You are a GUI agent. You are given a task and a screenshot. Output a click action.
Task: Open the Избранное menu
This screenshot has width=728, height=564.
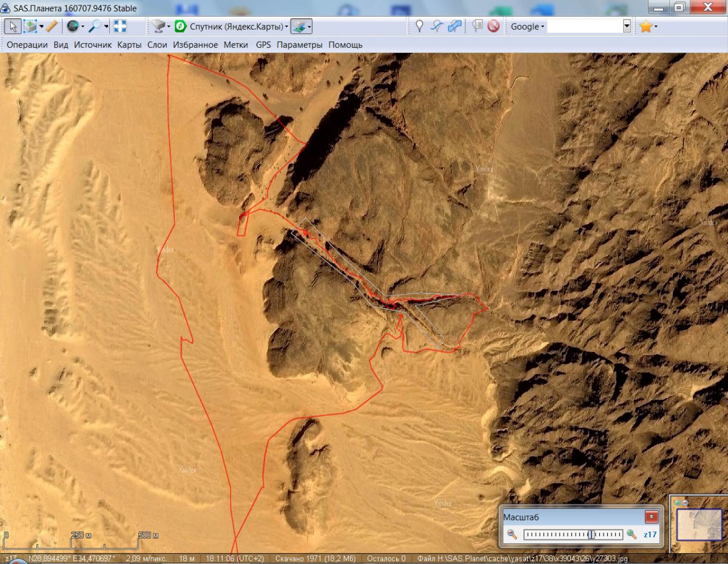click(195, 44)
